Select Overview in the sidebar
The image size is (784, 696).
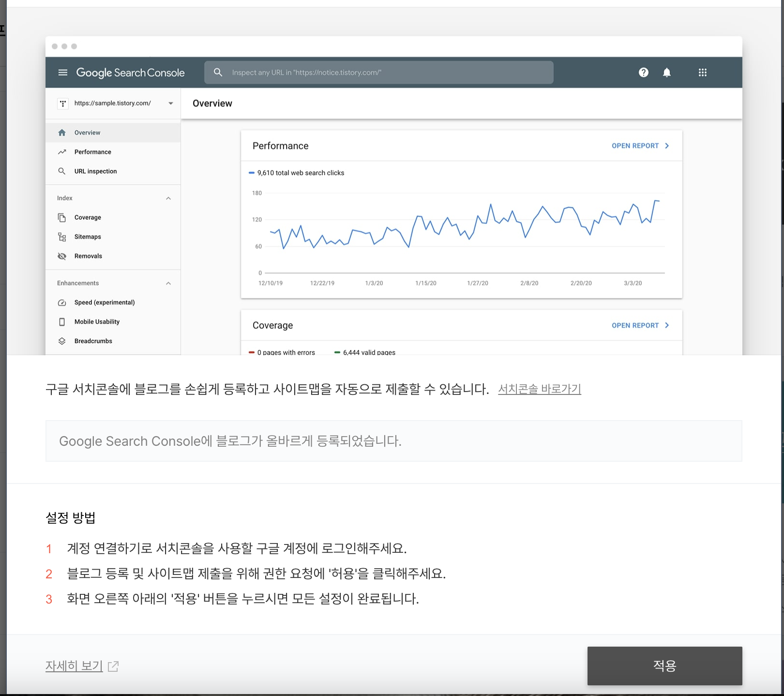pyautogui.click(x=113, y=133)
